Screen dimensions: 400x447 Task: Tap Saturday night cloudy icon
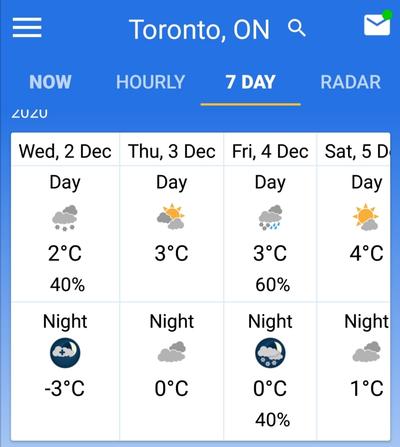coord(366,352)
